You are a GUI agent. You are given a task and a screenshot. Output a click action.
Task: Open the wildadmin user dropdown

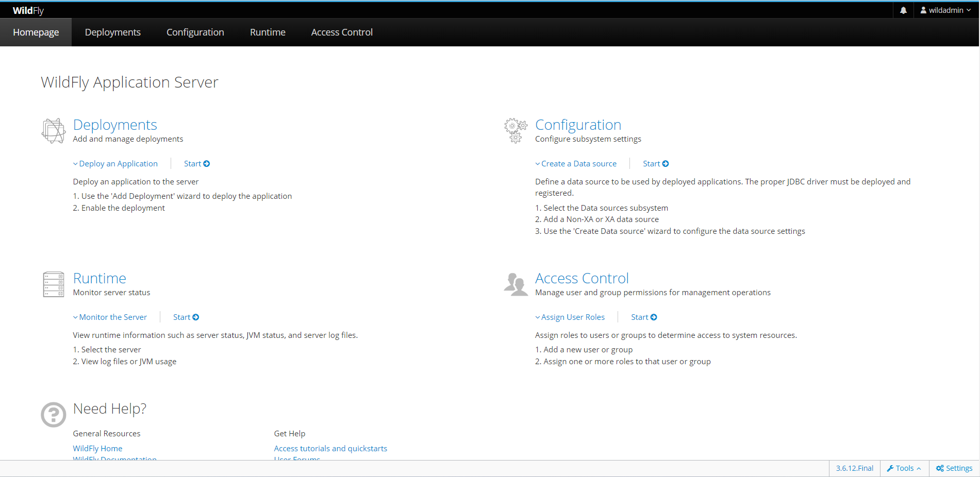coord(945,10)
